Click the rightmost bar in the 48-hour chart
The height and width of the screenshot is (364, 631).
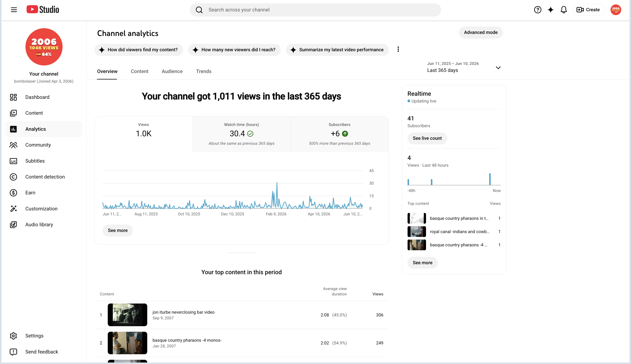click(490, 179)
